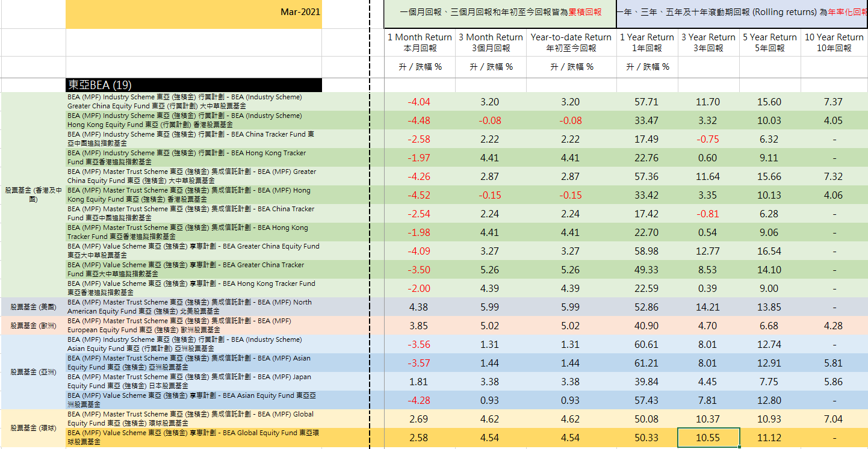Select the 12.77 three-year return cell

point(708,251)
